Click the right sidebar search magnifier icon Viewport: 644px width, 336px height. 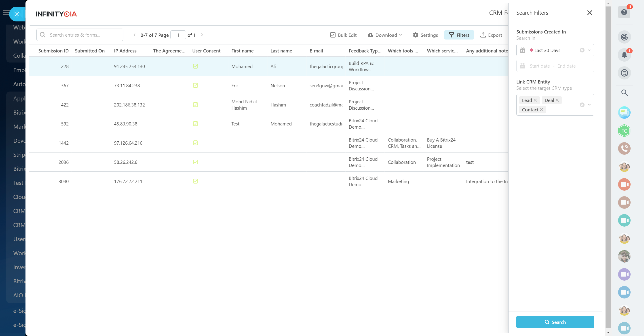(624, 93)
